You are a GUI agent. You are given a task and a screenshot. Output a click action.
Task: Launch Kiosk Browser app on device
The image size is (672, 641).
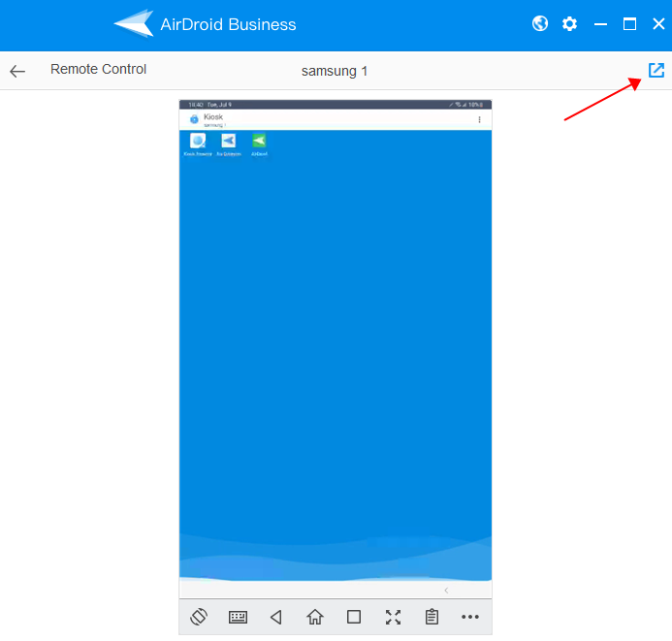point(198,142)
